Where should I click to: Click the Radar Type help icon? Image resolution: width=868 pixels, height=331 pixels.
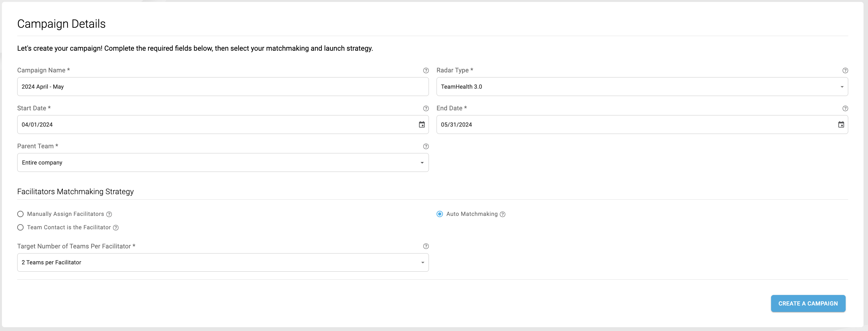tap(845, 70)
